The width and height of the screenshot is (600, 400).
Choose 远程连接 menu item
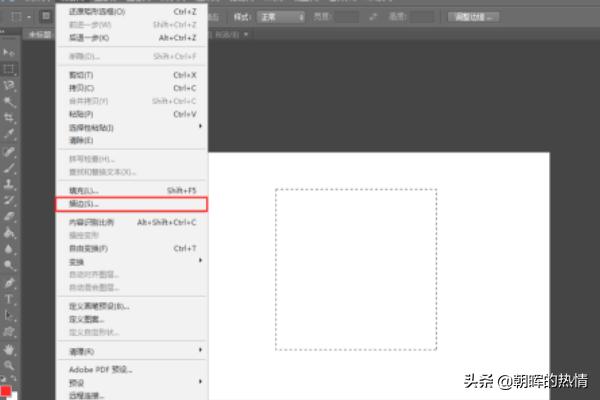pyautogui.click(x=132, y=395)
